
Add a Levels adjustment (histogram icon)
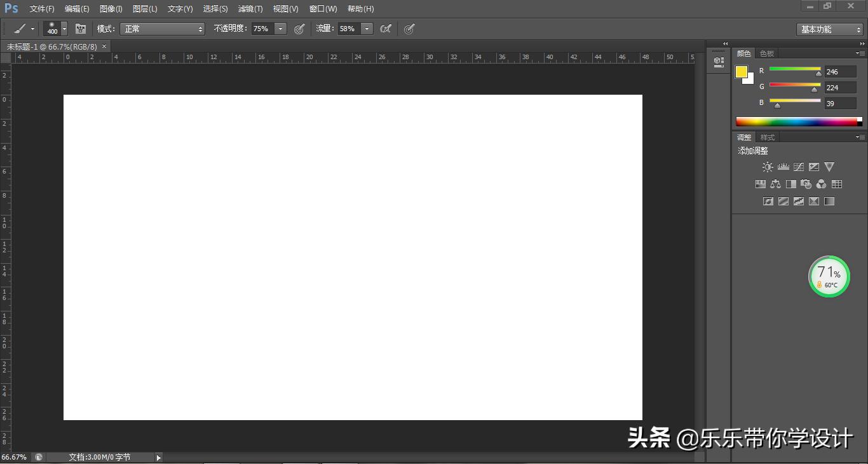[x=783, y=167]
